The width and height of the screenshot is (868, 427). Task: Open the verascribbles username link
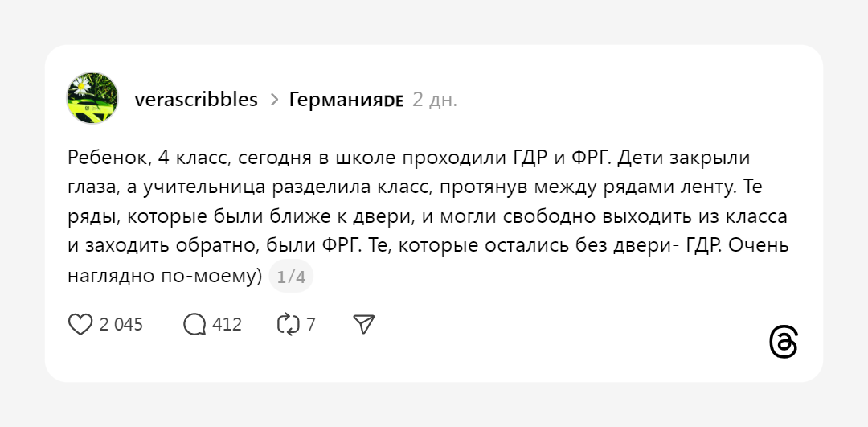pyautogui.click(x=196, y=100)
